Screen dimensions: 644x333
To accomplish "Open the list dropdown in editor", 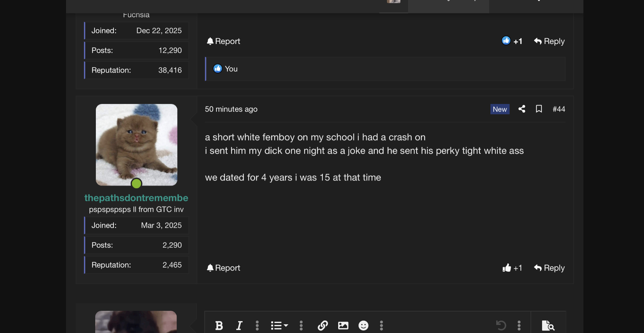I will point(280,326).
